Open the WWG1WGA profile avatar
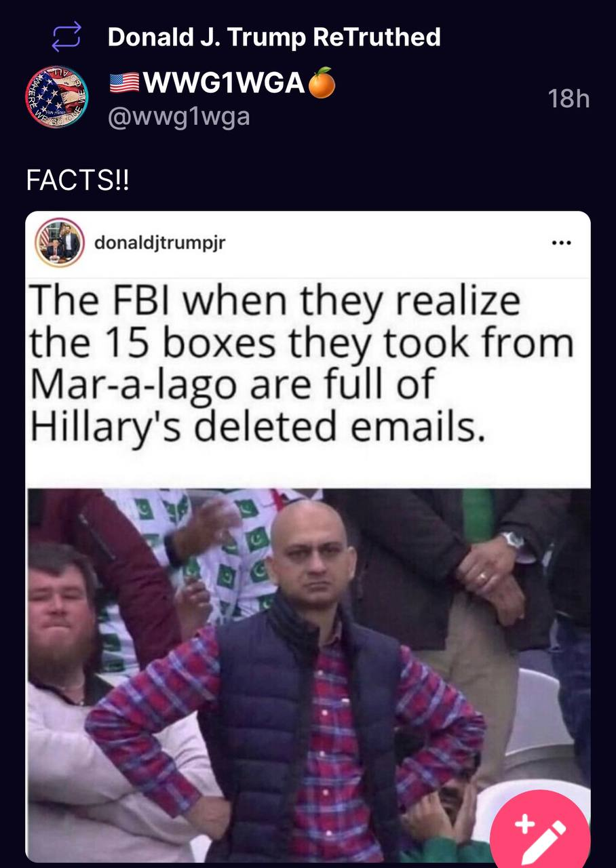Screen dimensions: 616x868 click(x=57, y=99)
